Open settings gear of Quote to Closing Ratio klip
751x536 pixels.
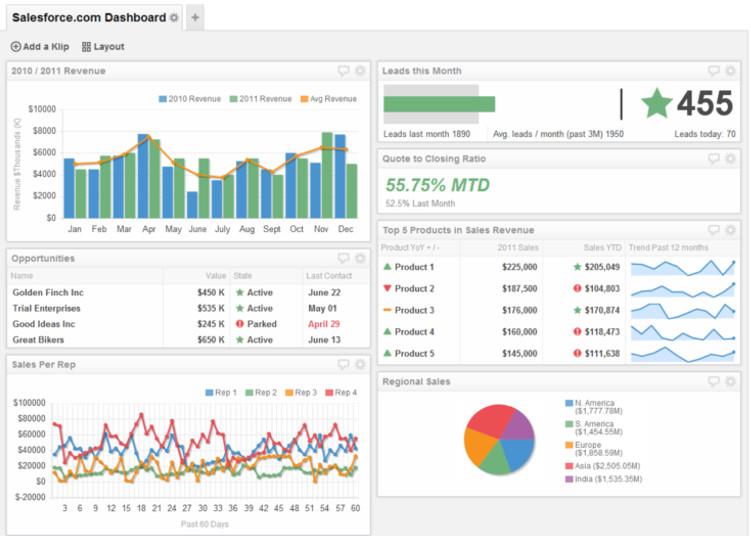click(730, 159)
